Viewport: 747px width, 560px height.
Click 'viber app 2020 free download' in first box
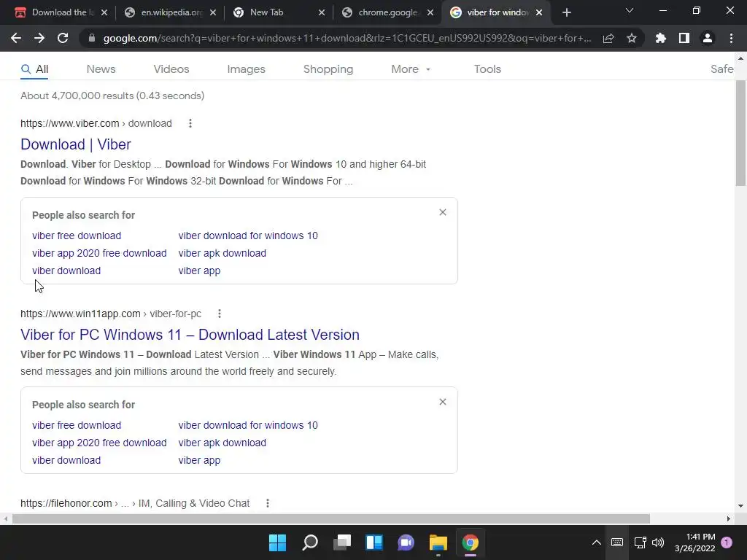(x=99, y=253)
